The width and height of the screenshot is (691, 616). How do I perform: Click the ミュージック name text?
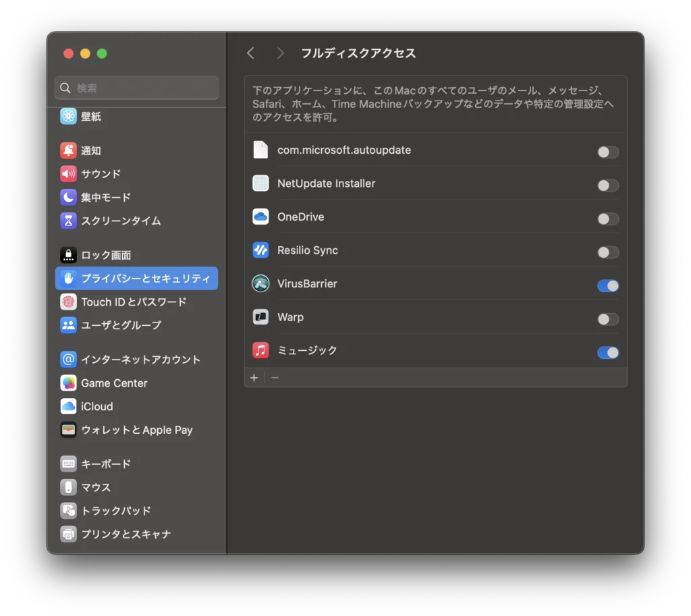(307, 351)
